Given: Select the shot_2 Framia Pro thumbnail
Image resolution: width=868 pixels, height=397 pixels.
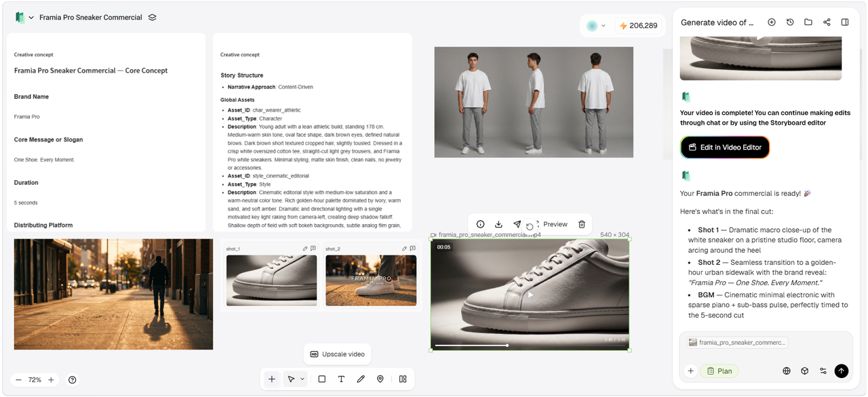Looking at the screenshot, I should pyautogui.click(x=371, y=280).
